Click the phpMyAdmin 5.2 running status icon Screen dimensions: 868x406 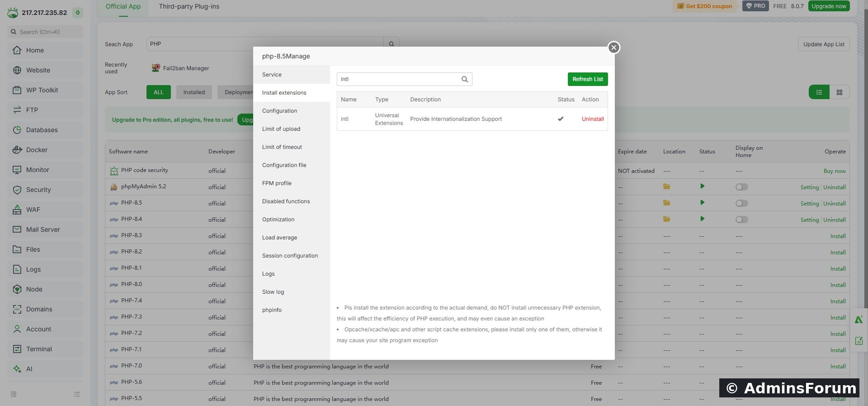click(x=702, y=186)
